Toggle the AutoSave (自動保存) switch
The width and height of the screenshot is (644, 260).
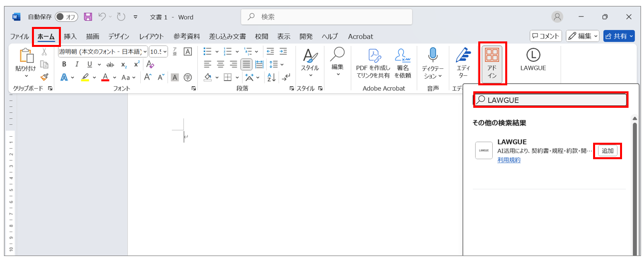[x=66, y=17]
